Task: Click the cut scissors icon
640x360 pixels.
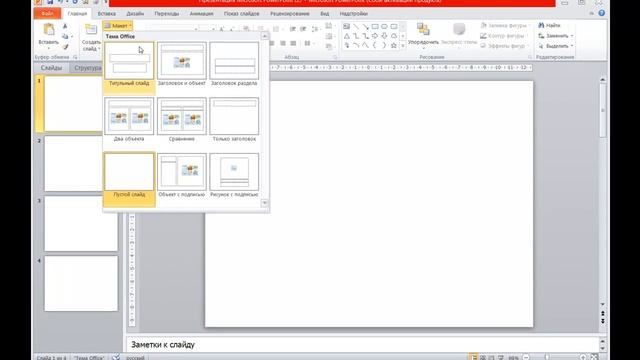Action: click(65, 27)
